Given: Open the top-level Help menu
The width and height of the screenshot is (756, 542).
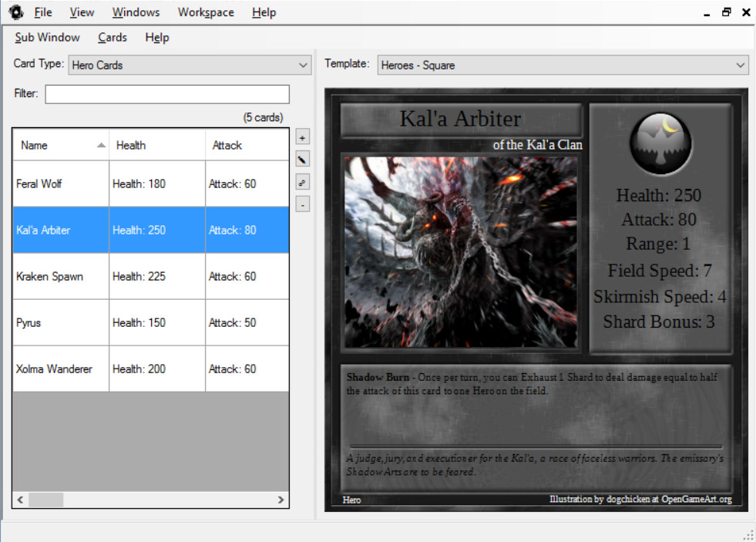Looking at the screenshot, I should pos(264,12).
